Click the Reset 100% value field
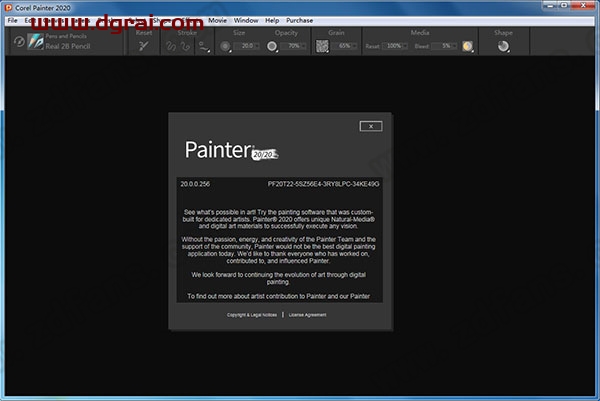This screenshot has height=401, width=600. pyautogui.click(x=396, y=46)
